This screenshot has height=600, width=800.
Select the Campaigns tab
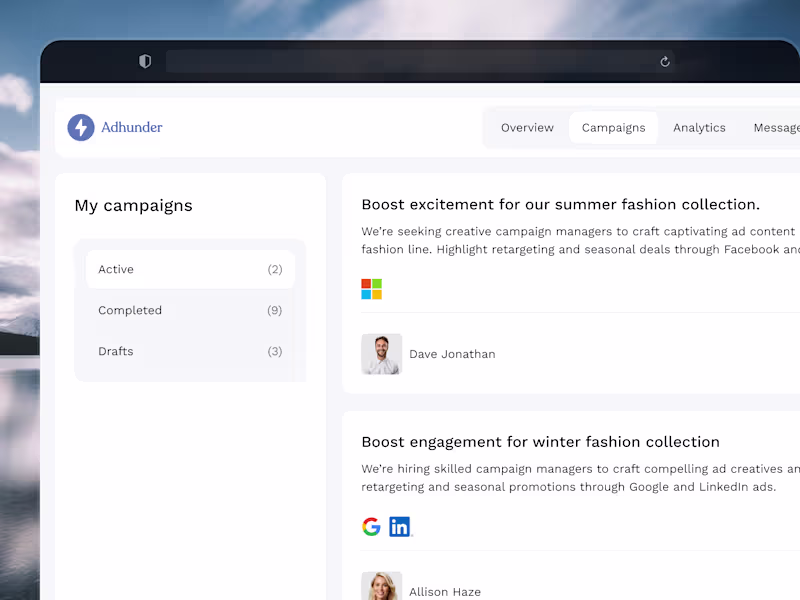(x=613, y=128)
